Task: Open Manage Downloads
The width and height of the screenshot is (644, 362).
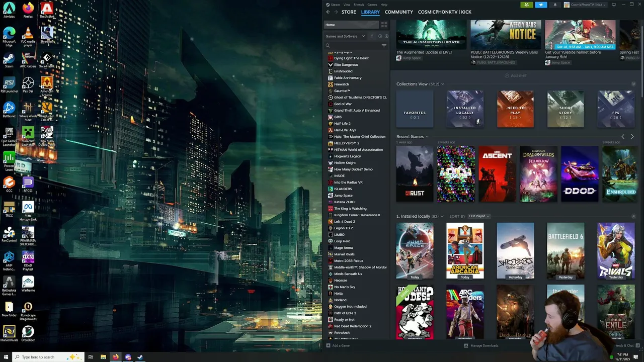Action: (481, 345)
